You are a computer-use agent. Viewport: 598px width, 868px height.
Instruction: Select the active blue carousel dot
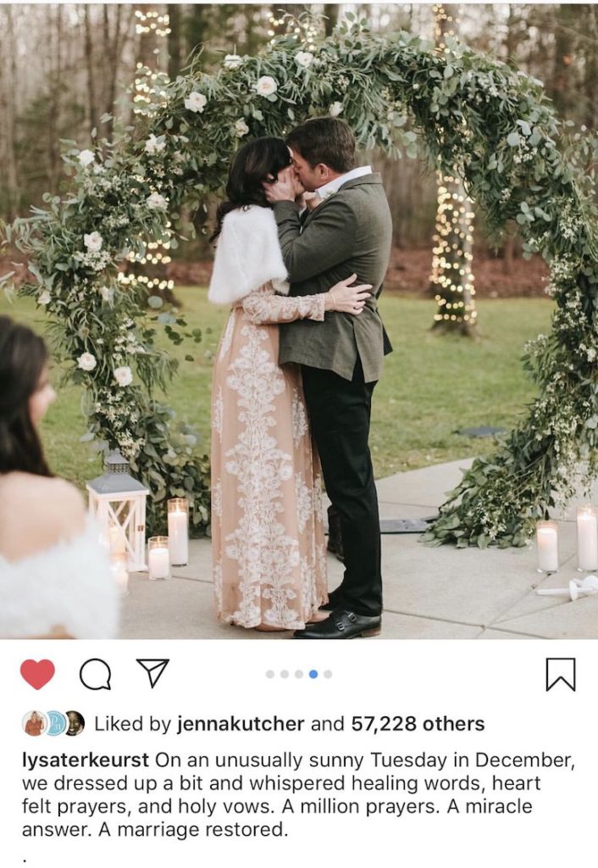[x=313, y=674]
